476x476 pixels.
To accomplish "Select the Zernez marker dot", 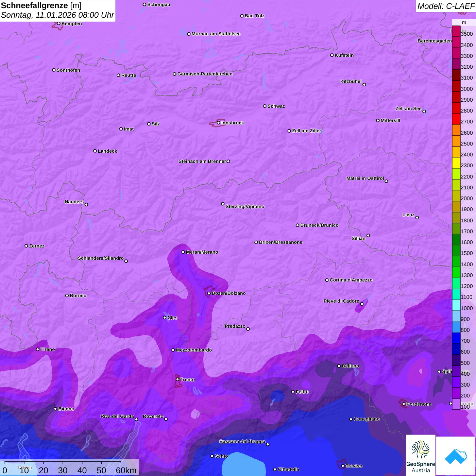I will (26, 246).
